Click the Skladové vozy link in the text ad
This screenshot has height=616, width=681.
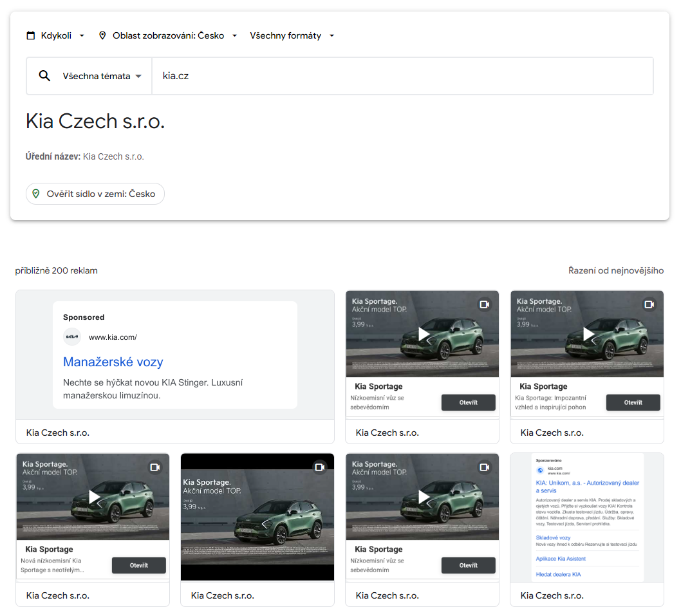coord(553,537)
